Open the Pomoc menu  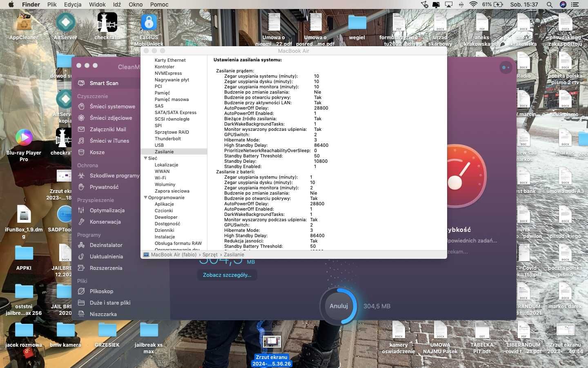click(159, 4)
